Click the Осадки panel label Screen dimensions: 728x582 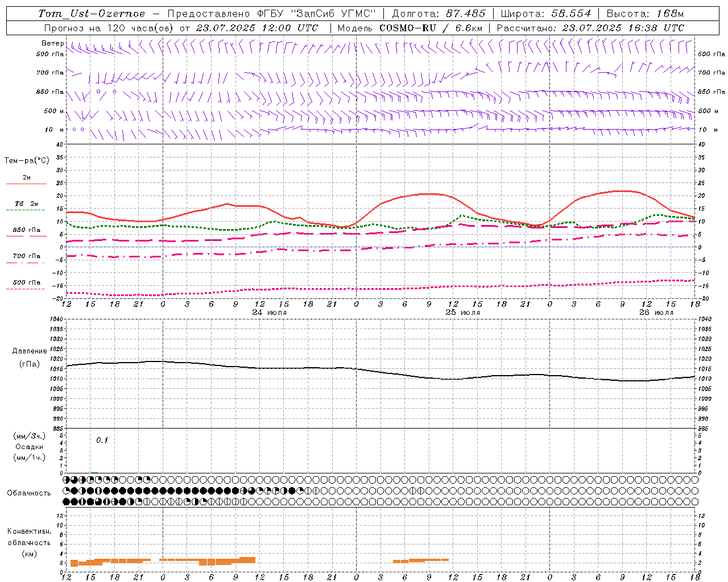tap(30, 447)
